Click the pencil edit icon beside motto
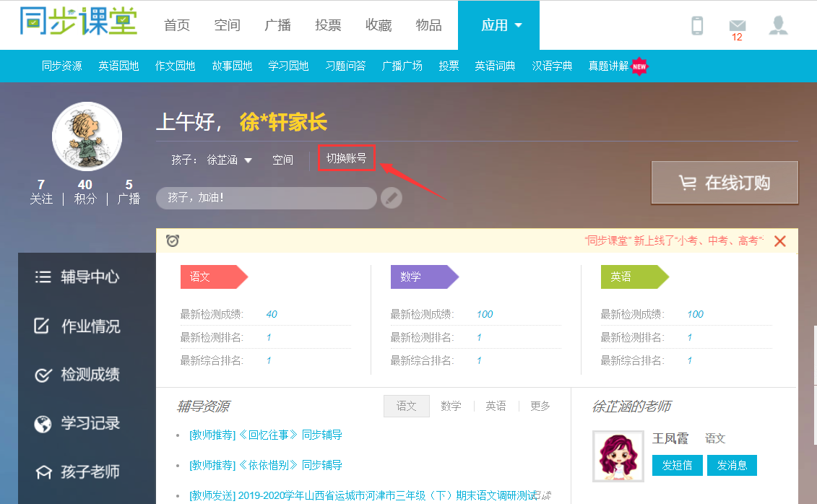 coord(391,198)
